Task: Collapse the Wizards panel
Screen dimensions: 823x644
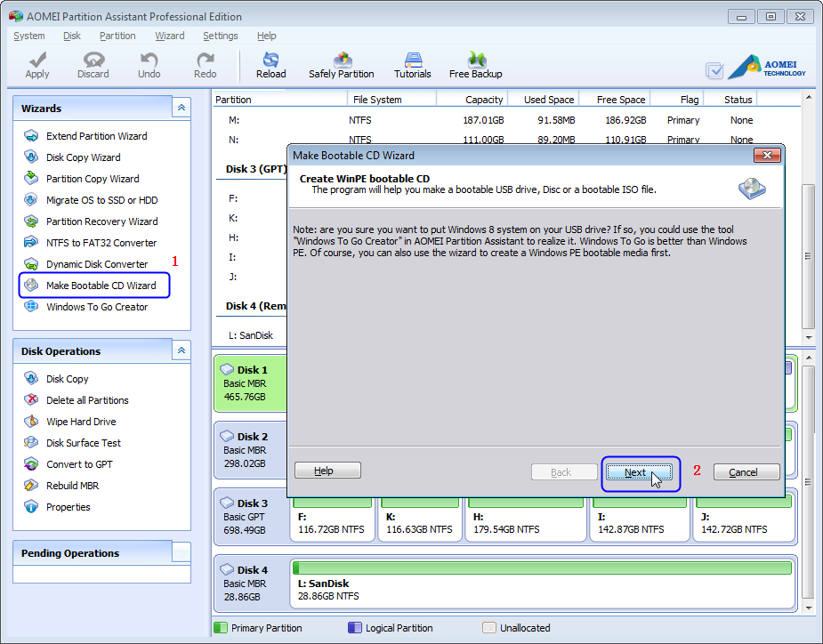Action: [x=181, y=108]
